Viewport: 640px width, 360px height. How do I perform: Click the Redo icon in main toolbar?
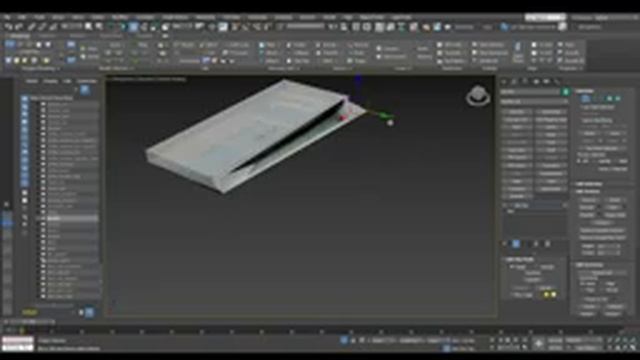coord(19,27)
